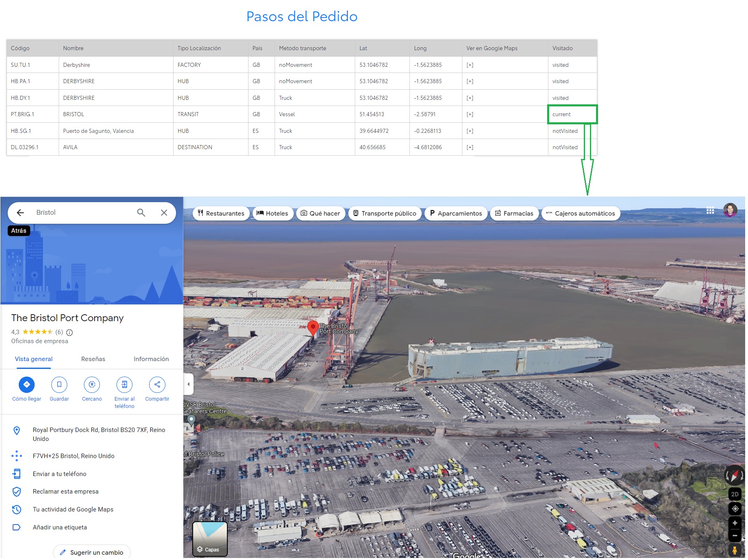This screenshot has width=748, height=560.
Task: Open Google Maps link [+] for HB.DY.1 row
Action: (x=470, y=98)
